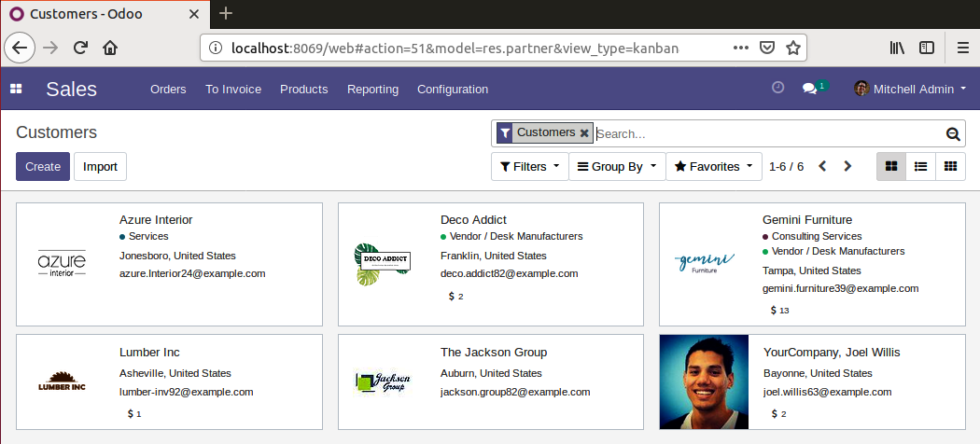The image size is (980, 444).
Task: Click azure.Interior24@example.com email
Action: click(192, 273)
